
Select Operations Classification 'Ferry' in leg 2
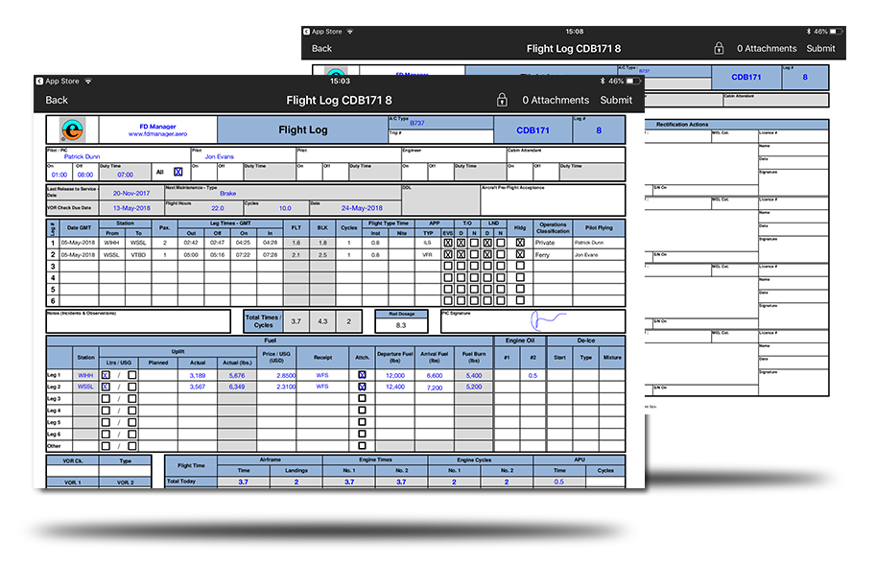(x=553, y=254)
